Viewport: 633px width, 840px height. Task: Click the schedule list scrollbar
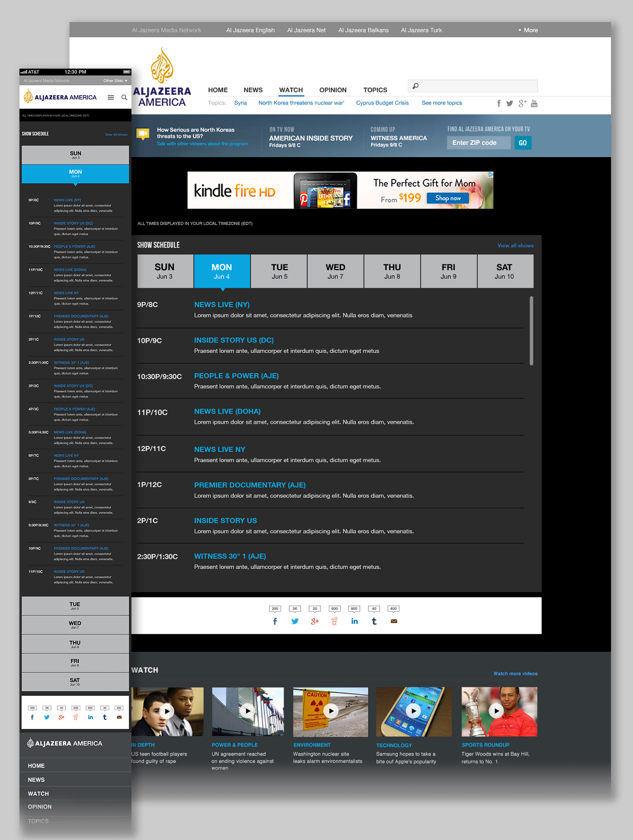coord(531,331)
